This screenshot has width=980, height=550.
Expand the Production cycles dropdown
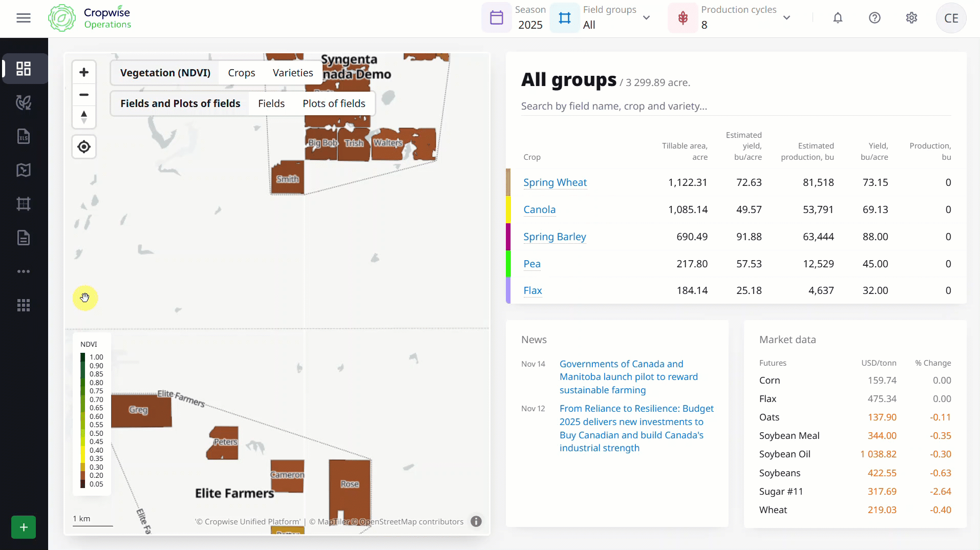pos(786,18)
